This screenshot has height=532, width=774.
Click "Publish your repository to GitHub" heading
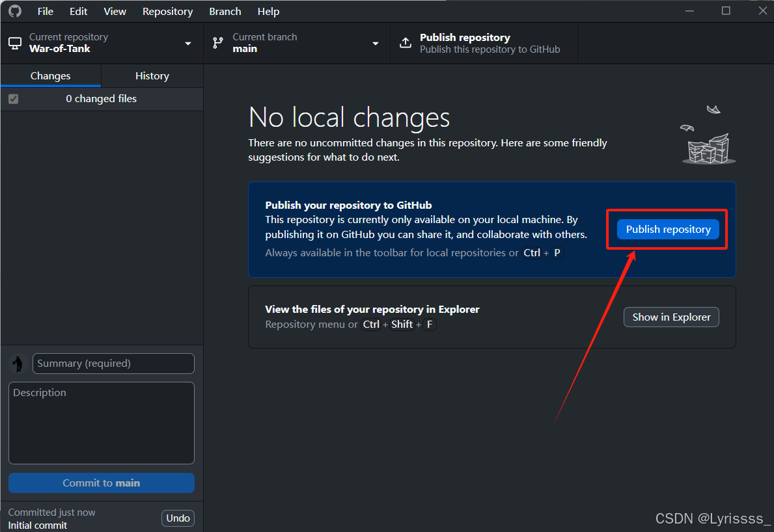pos(348,205)
